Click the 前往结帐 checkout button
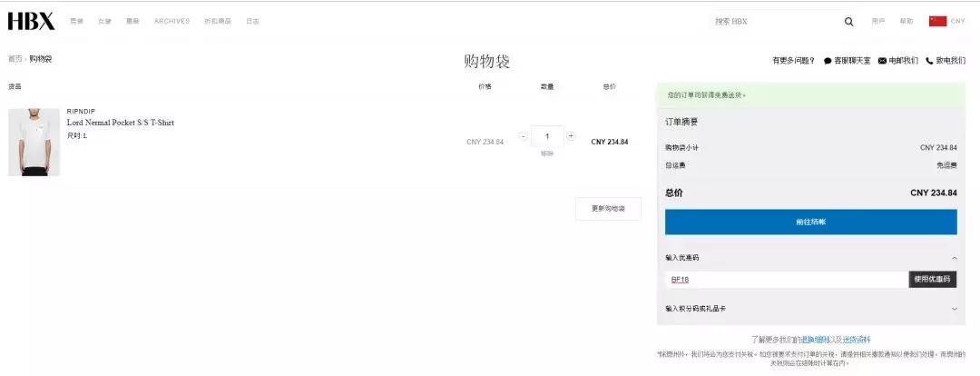Viewport: 980px width, 376px height. tap(810, 223)
